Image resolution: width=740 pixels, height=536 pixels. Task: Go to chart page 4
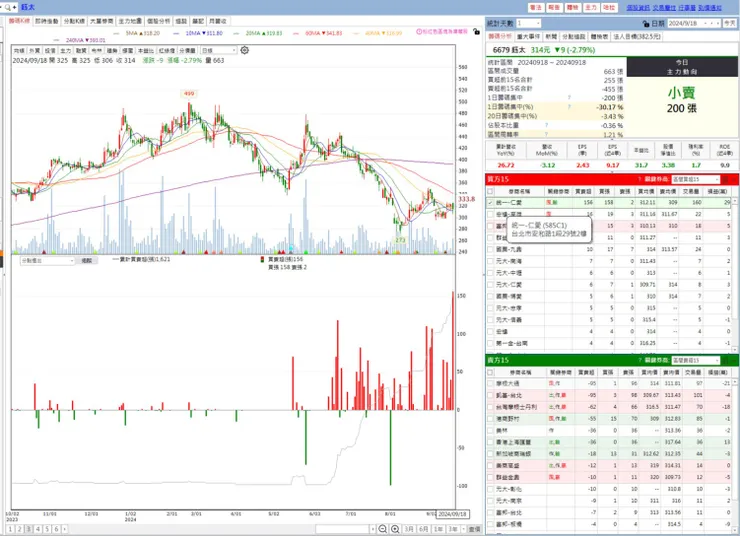click(38, 529)
